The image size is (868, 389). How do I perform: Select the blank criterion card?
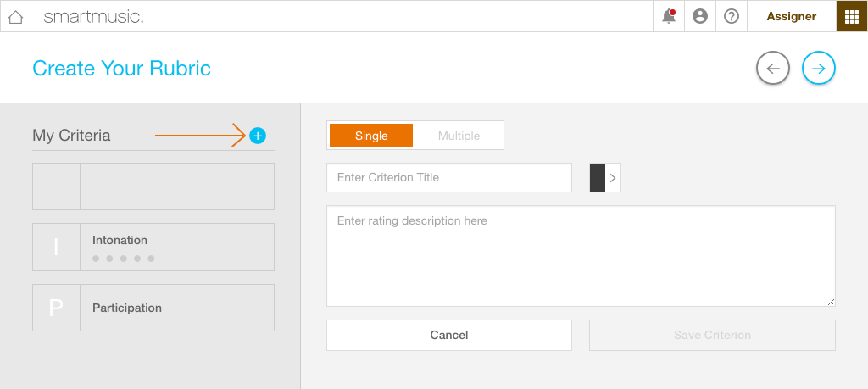(x=153, y=186)
